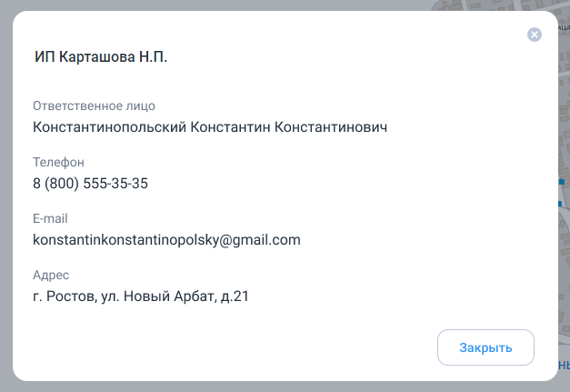Click the upper blue square marker on the map
This screenshot has width=570, height=392.
pyautogui.click(x=562, y=181)
